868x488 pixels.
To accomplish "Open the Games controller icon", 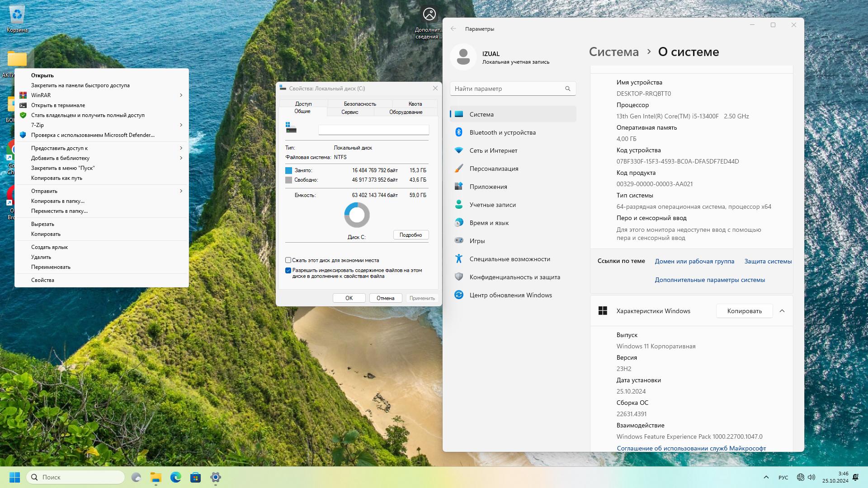I will pos(459,241).
